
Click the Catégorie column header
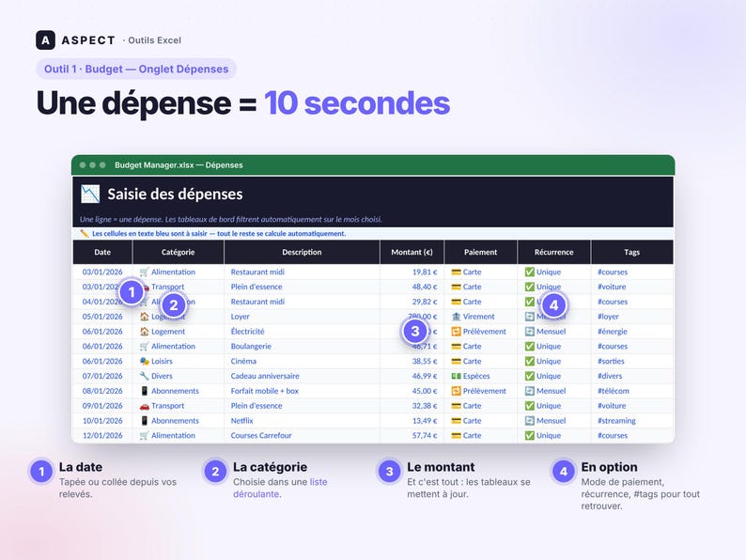(178, 252)
